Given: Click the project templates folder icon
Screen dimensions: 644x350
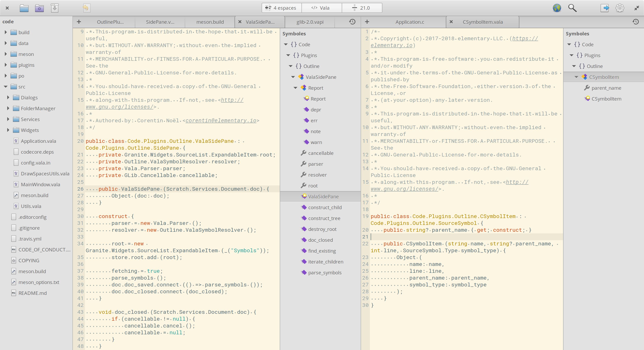Looking at the screenshot, I should pyautogui.click(x=39, y=8).
